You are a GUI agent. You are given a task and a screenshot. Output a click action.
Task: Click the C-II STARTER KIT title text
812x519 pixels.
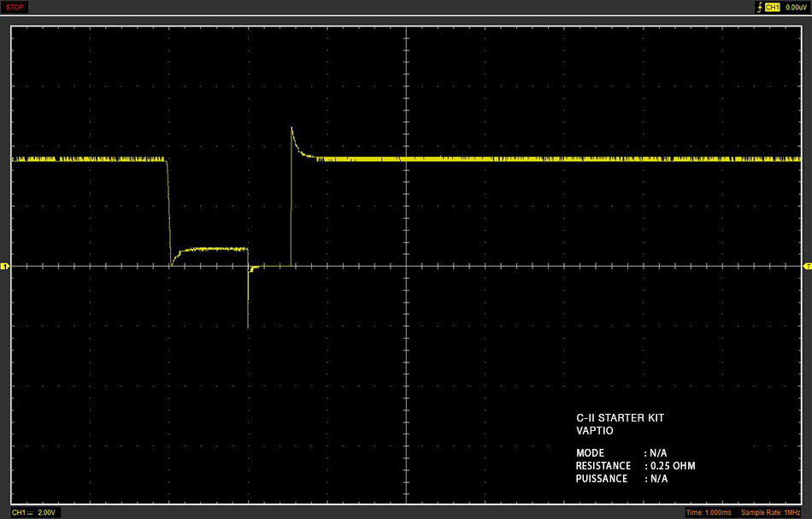(620, 417)
